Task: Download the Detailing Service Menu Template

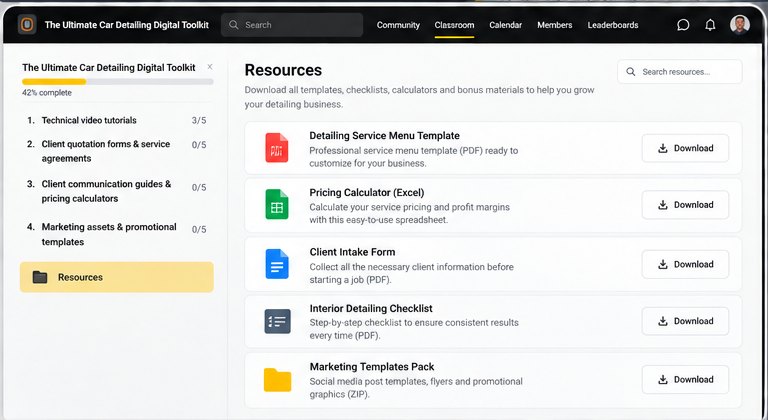Action: tap(685, 148)
